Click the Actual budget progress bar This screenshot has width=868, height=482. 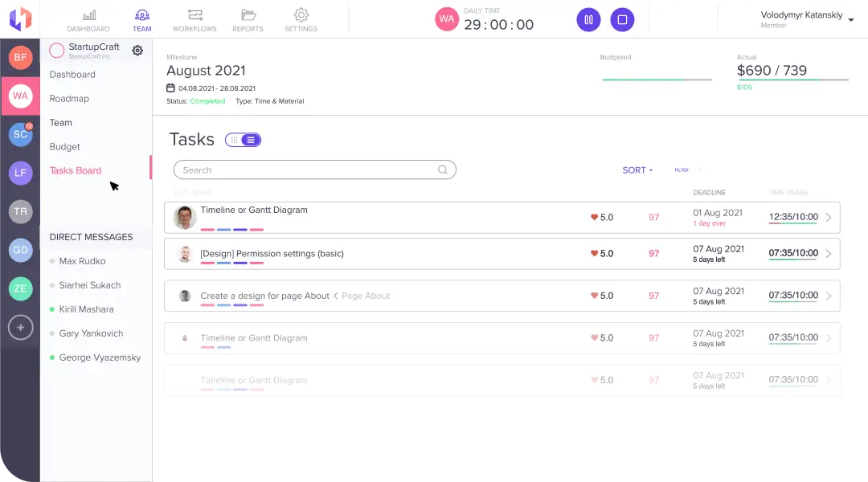click(792, 80)
